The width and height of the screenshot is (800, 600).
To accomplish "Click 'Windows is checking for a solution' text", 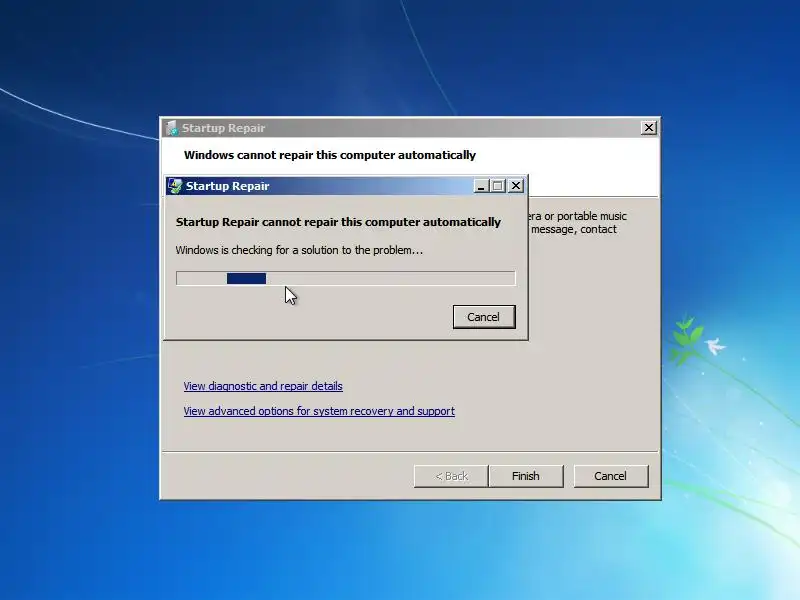I will tap(299, 250).
